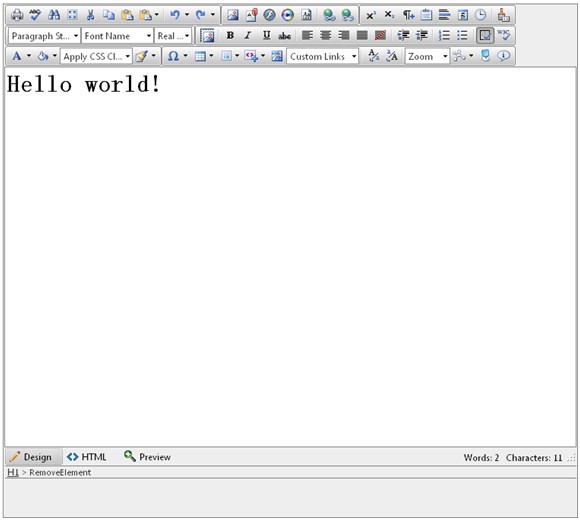Click the H1 tag link in path bar
The width and height of the screenshot is (580, 520).
pyautogui.click(x=13, y=472)
